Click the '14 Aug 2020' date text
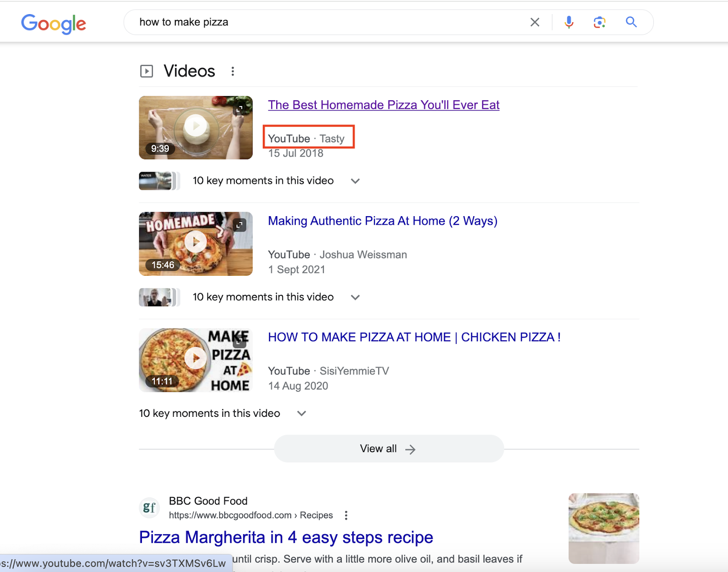 point(298,386)
